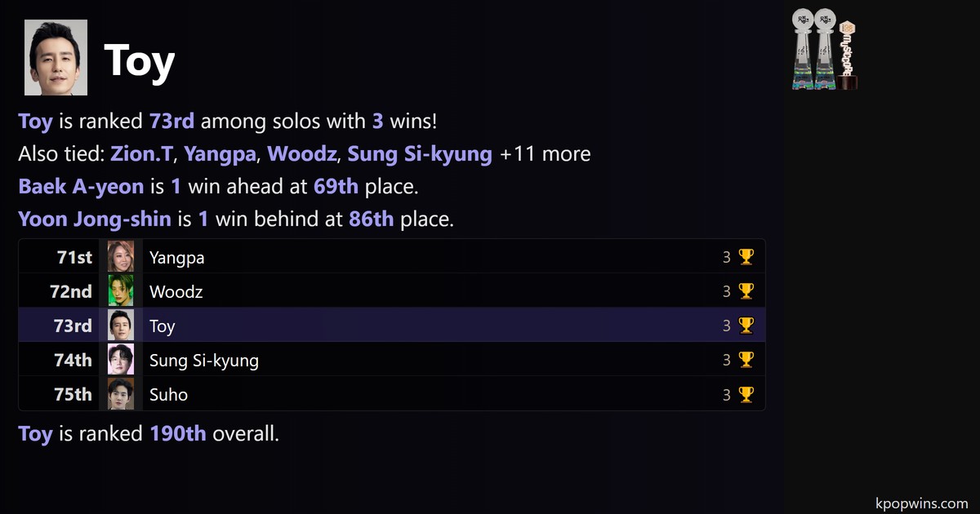Click the middle glass trophy at top right
The height and width of the screenshot is (514, 980).
[824, 51]
